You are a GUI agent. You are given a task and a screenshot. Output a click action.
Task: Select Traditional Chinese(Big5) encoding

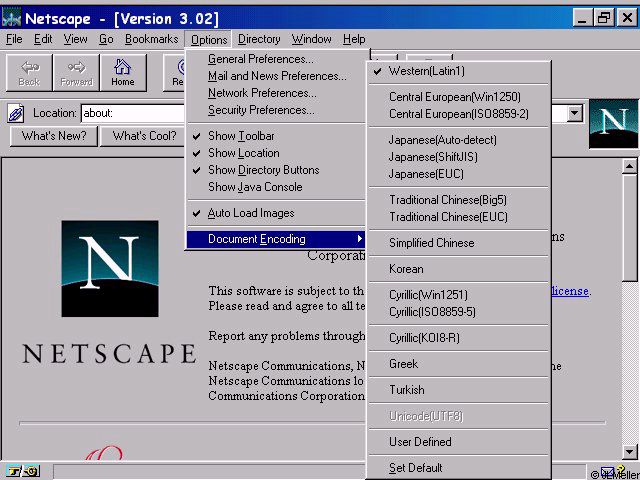pos(458,200)
